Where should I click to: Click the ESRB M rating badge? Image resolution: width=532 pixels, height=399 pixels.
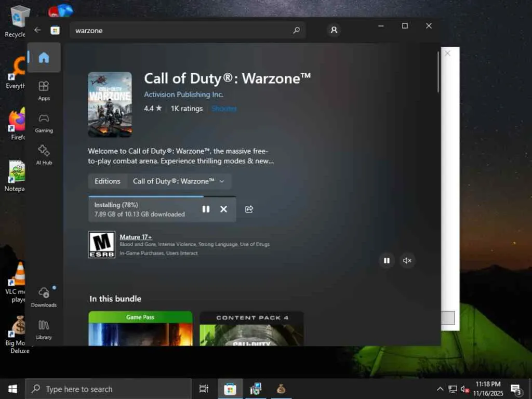[102, 245]
